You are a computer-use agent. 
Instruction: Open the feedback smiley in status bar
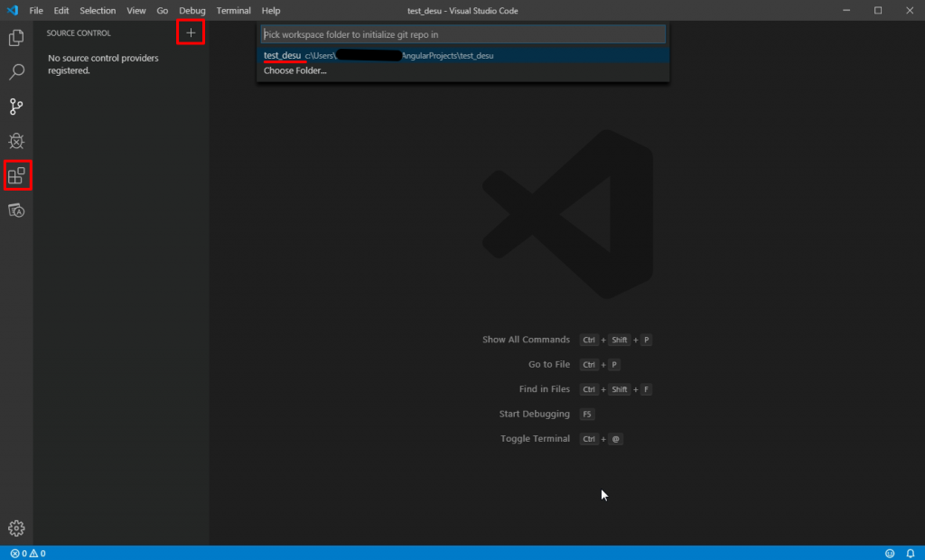[x=890, y=554]
